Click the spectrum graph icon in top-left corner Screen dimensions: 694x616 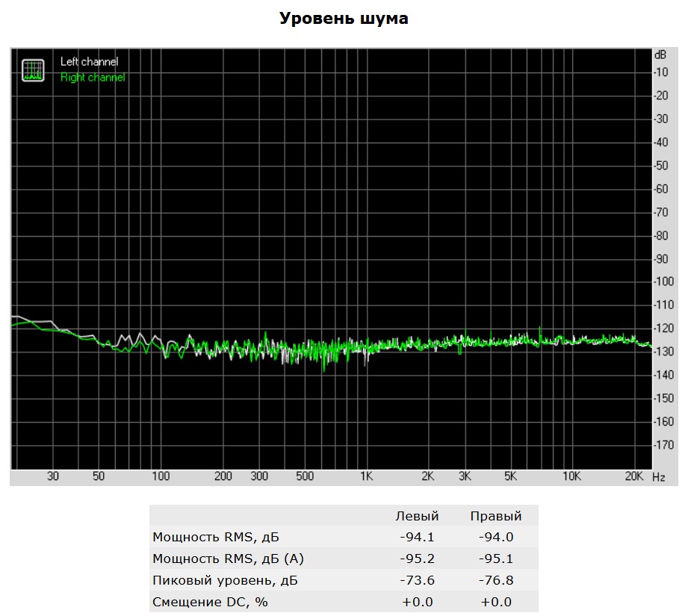pyautogui.click(x=33, y=69)
